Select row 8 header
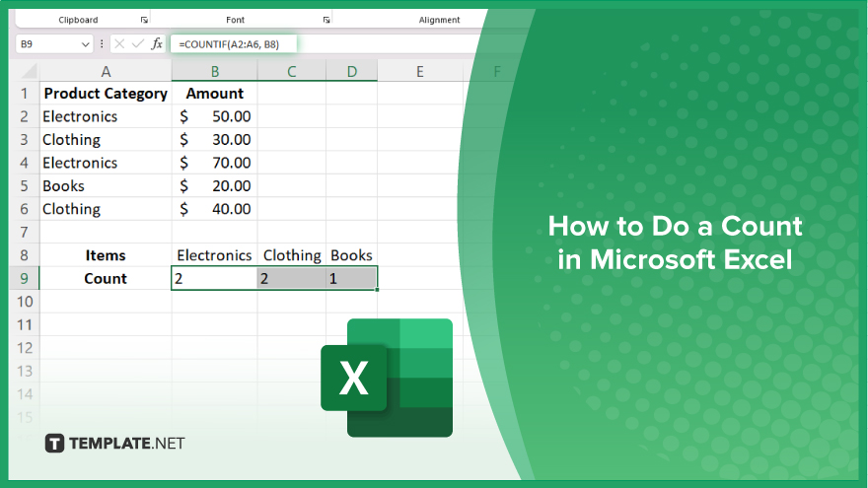This screenshot has width=868, height=488. (25, 255)
